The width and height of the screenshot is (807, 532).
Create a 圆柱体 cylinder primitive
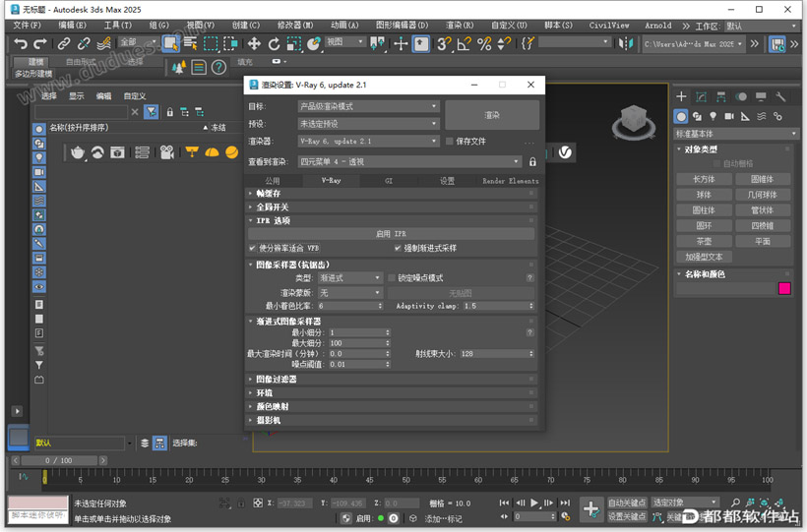point(704,210)
